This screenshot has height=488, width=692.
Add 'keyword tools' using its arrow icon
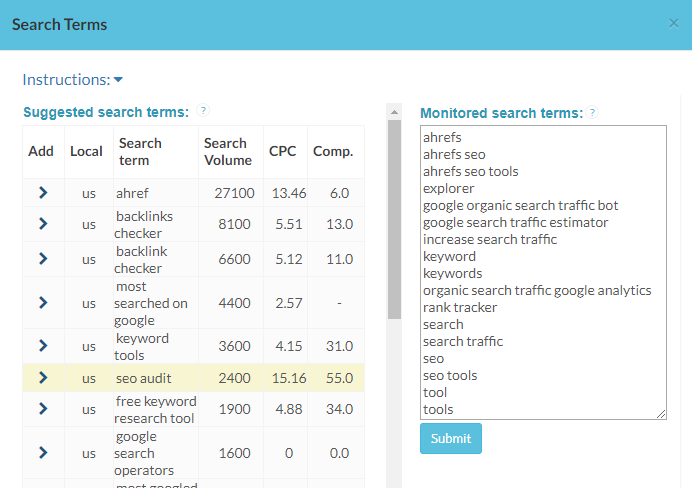coord(43,346)
